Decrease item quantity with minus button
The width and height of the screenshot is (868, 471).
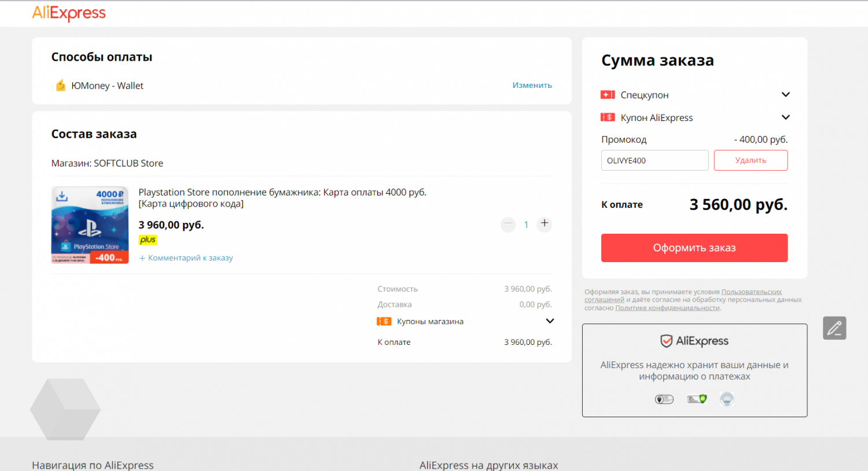[508, 225]
